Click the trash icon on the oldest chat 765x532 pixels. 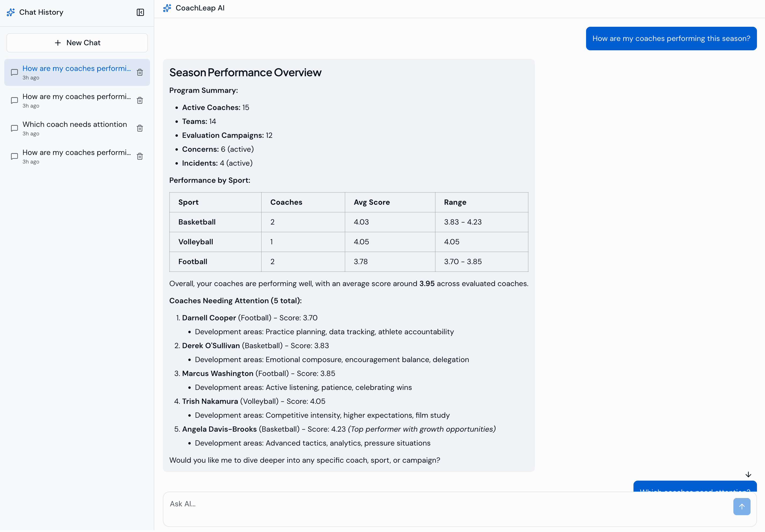[140, 156]
